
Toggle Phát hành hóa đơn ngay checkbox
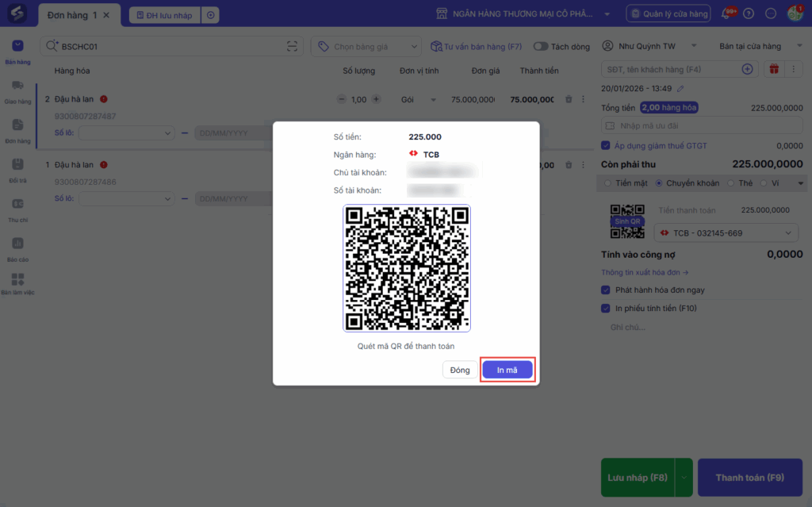point(605,290)
